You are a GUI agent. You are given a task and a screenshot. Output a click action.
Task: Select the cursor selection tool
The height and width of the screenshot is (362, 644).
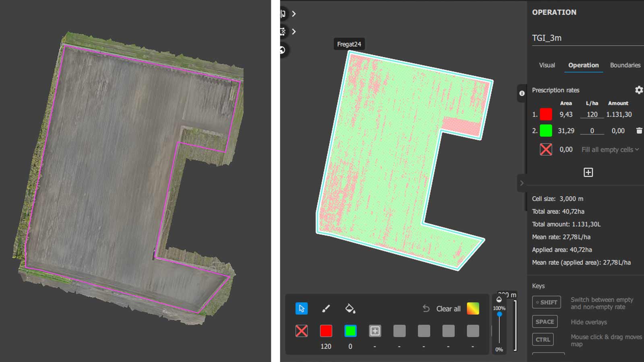click(x=302, y=309)
